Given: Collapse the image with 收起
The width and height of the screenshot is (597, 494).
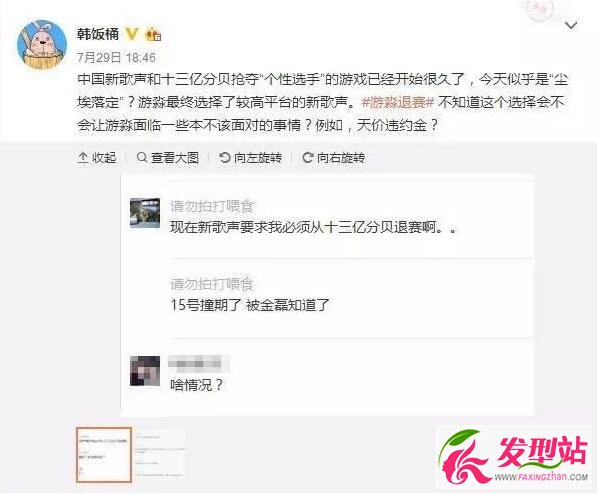Looking at the screenshot, I should pyautogui.click(x=97, y=157).
